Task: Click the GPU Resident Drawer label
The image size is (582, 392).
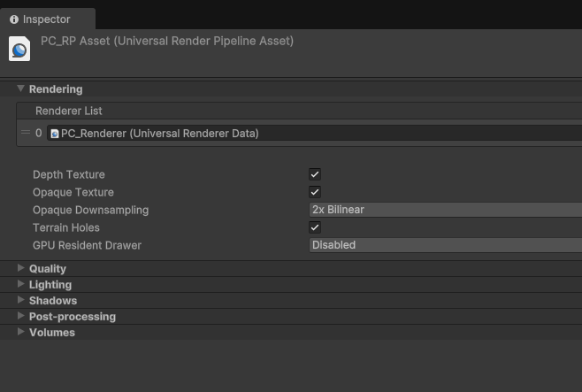Action: pos(87,245)
